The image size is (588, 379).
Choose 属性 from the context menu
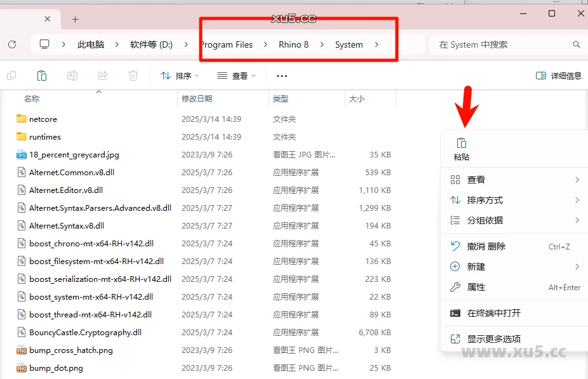coord(473,287)
